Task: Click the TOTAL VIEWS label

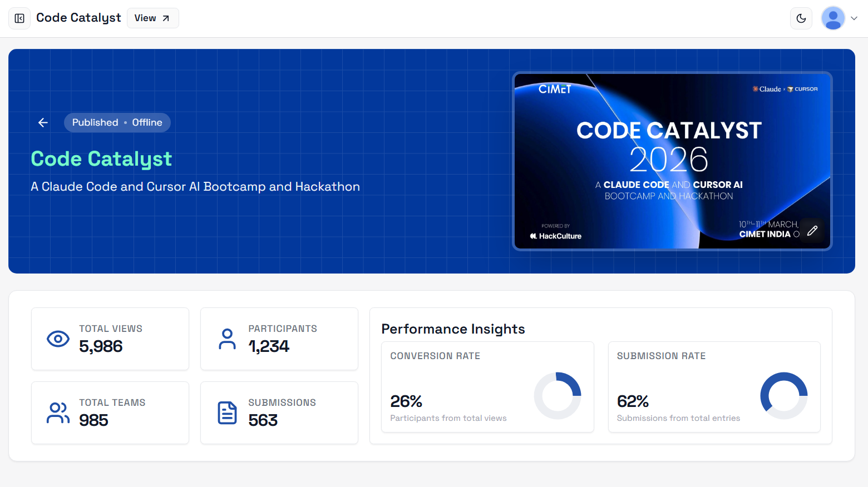Action: [111, 329]
